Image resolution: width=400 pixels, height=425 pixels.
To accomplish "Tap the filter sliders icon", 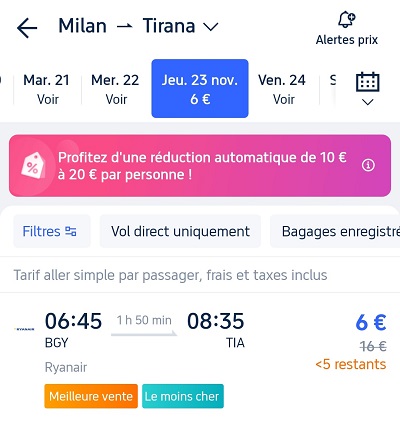I will point(71,231).
